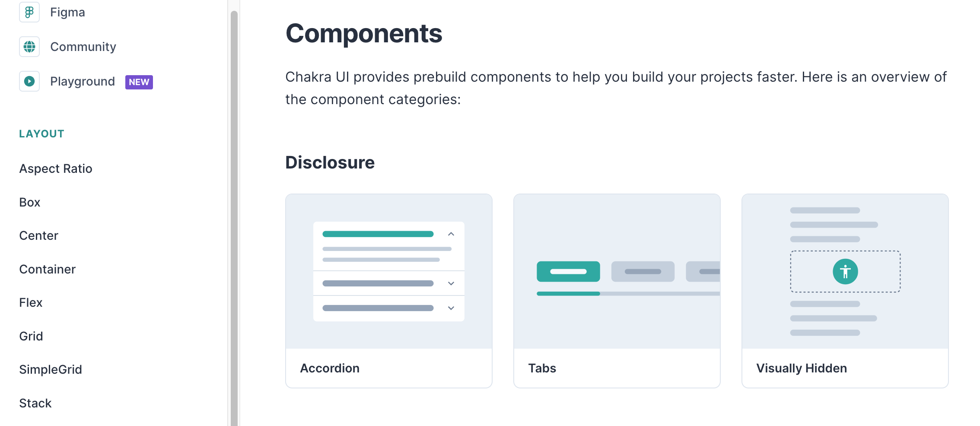
Task: Expand the second accordion row chevron
Action: 451,283
